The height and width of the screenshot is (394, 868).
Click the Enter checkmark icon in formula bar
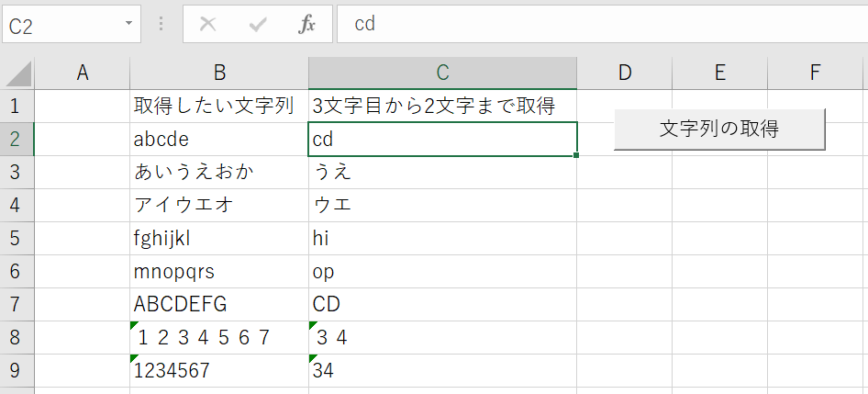(x=257, y=25)
